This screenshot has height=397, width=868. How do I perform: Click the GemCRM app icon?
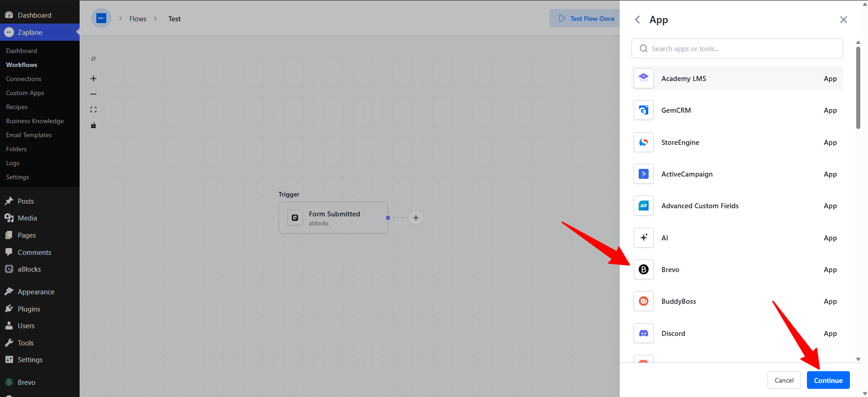point(644,110)
